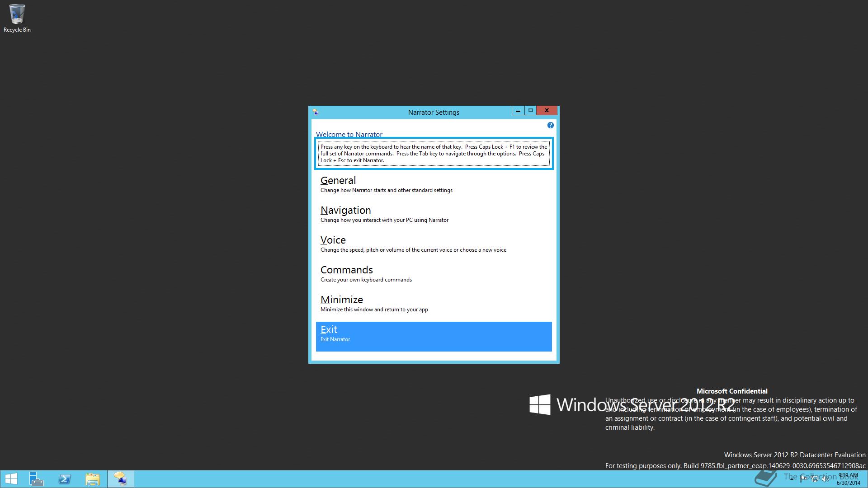Viewport: 868px width, 488px height.
Task: Open the Recycle Bin desktop icon
Action: pos(17,19)
